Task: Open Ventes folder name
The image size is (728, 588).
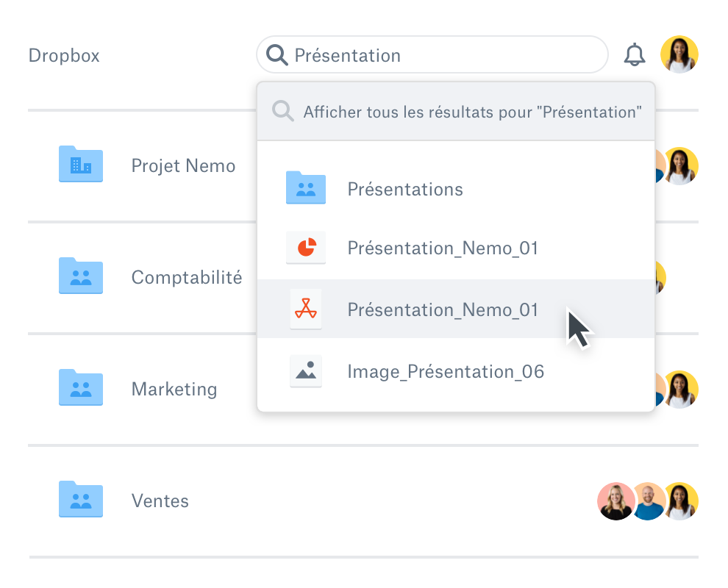Action: coord(160,501)
